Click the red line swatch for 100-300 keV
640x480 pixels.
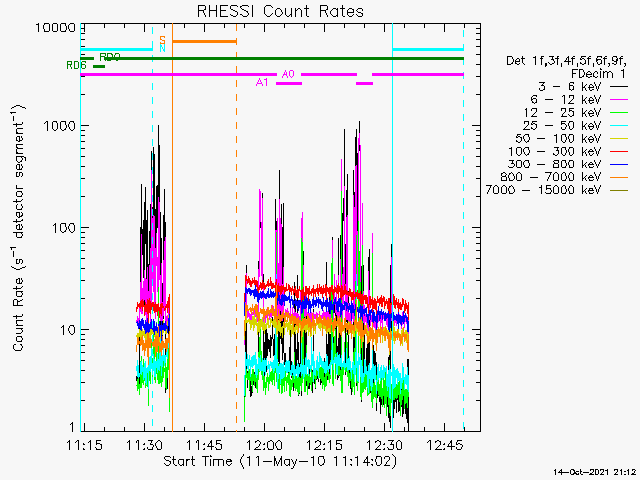pyautogui.click(x=619, y=151)
